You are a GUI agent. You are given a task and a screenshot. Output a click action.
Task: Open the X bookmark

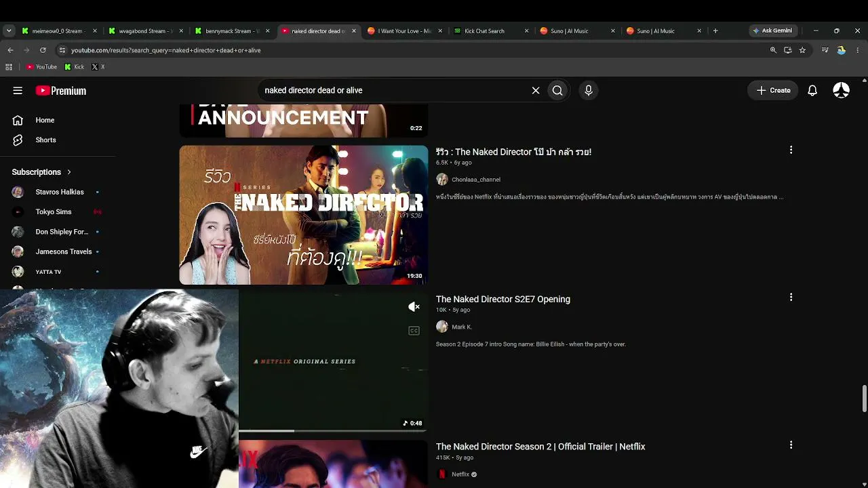coord(98,66)
